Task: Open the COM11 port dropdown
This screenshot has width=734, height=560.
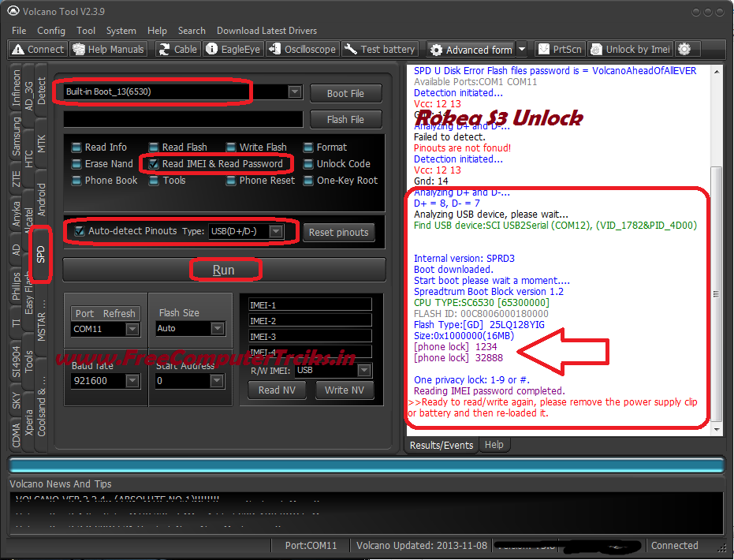Action: [132, 329]
